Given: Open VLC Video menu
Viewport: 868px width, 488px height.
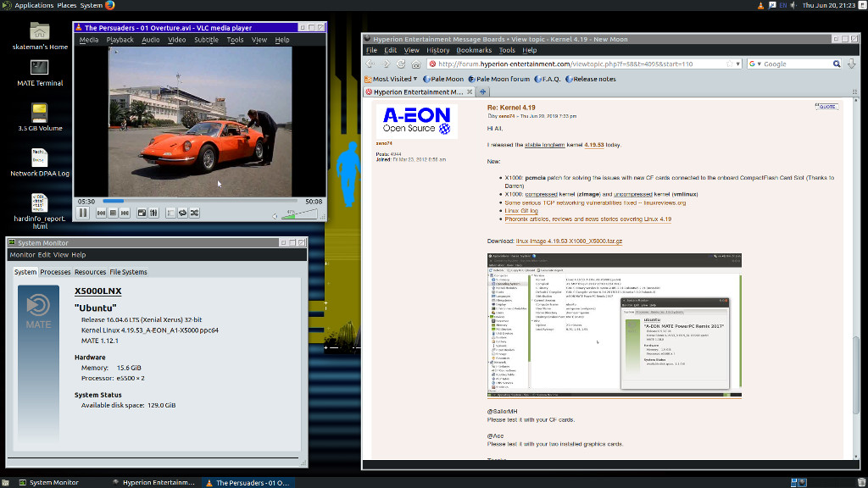Looking at the screenshot, I should pos(176,40).
